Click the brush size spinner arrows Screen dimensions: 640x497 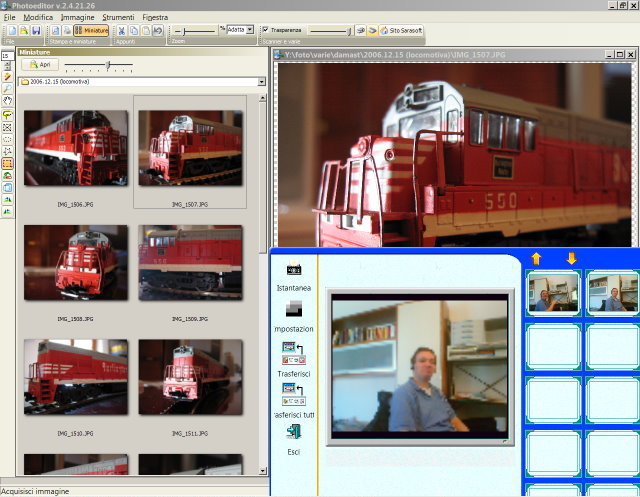7,65
